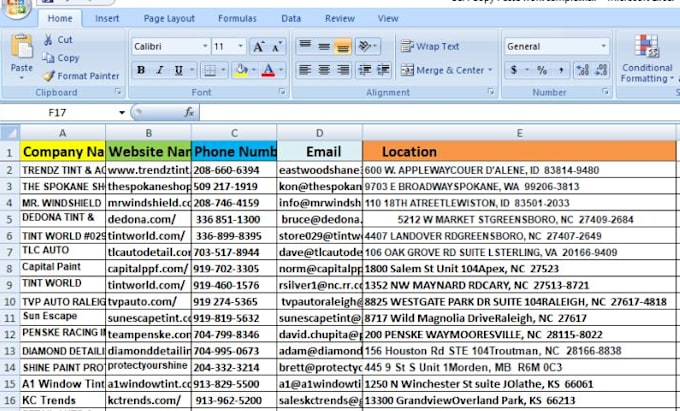This screenshot has height=411, width=680.
Task: Increase font size with Grow Font
Action: pyautogui.click(x=259, y=46)
